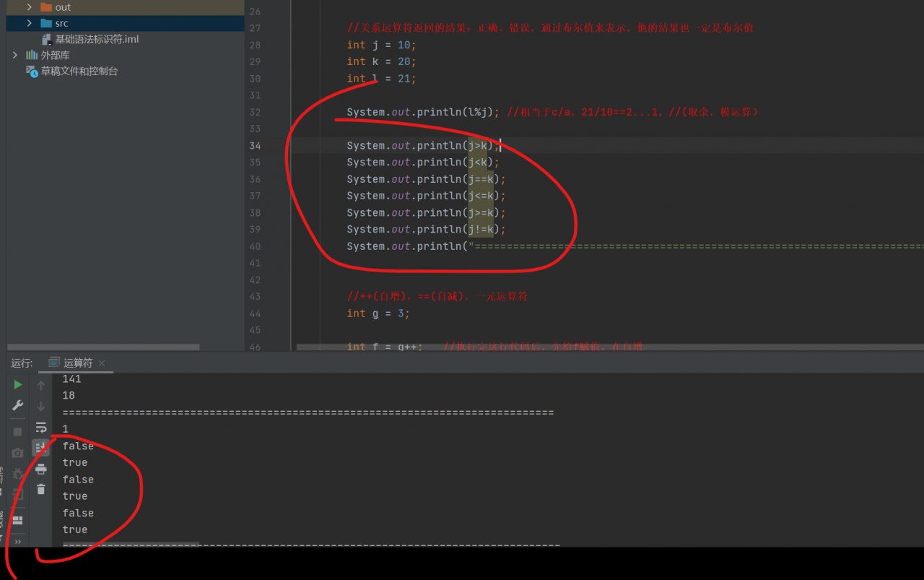The height and width of the screenshot is (580, 924).
Task: Click the code line 'int k = 20;'
Action: pos(381,61)
